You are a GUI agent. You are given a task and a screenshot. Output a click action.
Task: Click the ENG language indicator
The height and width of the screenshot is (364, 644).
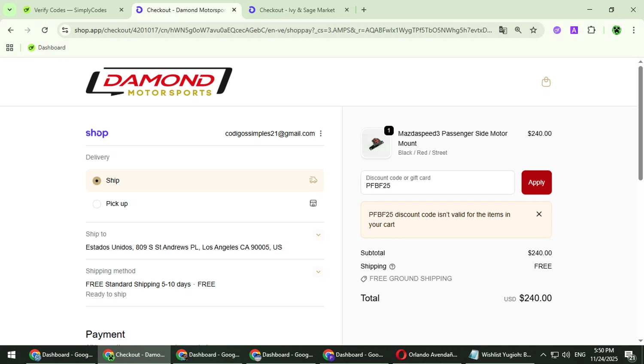580,355
